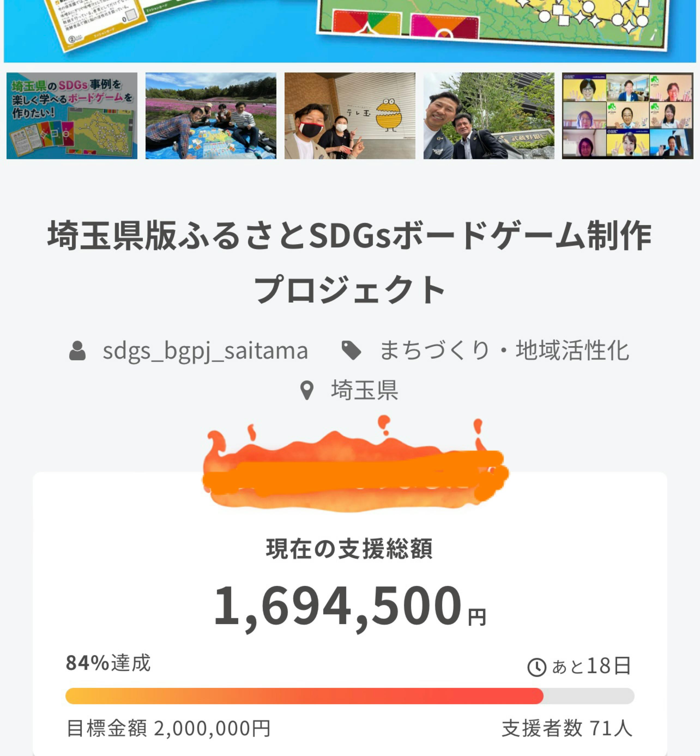This screenshot has height=756, width=700.
Task: Click the 支援者数 71人 supporter count
Action: point(567,728)
